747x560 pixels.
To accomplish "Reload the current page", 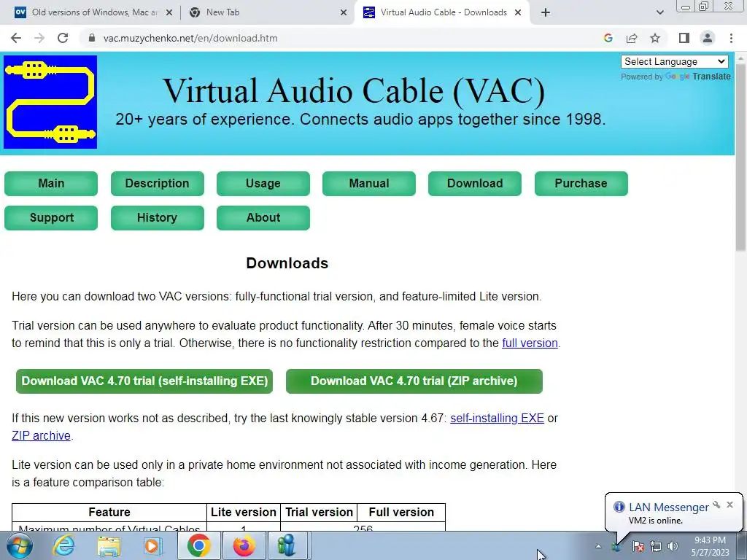I will coord(63,38).
